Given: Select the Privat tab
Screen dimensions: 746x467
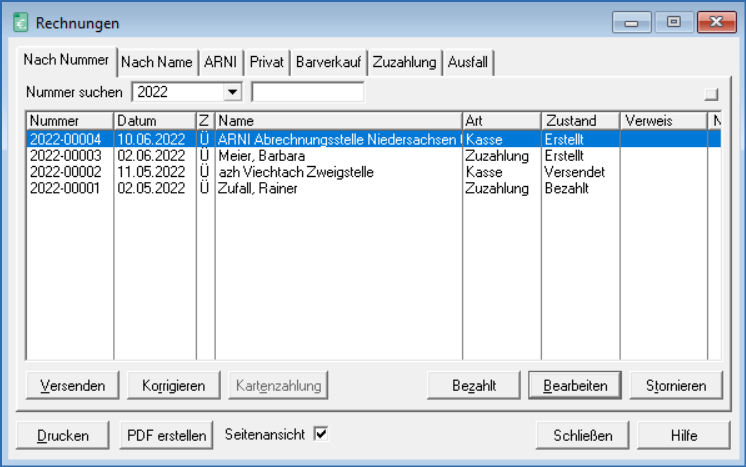Looking at the screenshot, I should [x=267, y=62].
